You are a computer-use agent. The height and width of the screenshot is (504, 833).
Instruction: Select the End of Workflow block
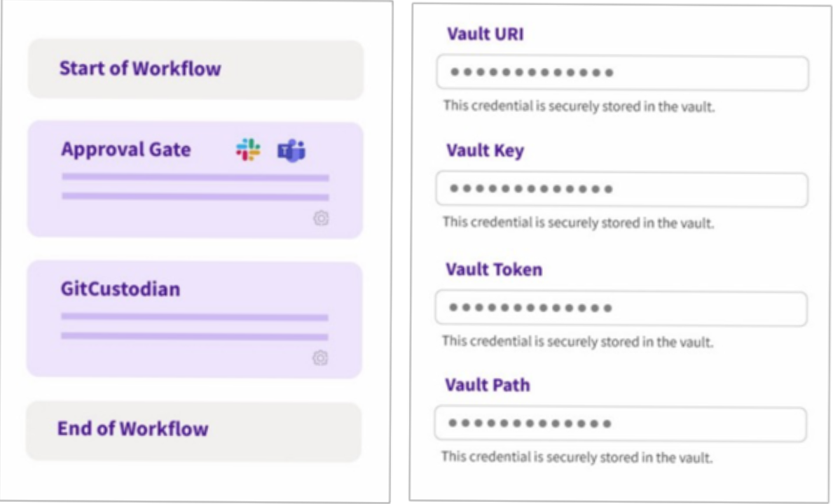194,430
